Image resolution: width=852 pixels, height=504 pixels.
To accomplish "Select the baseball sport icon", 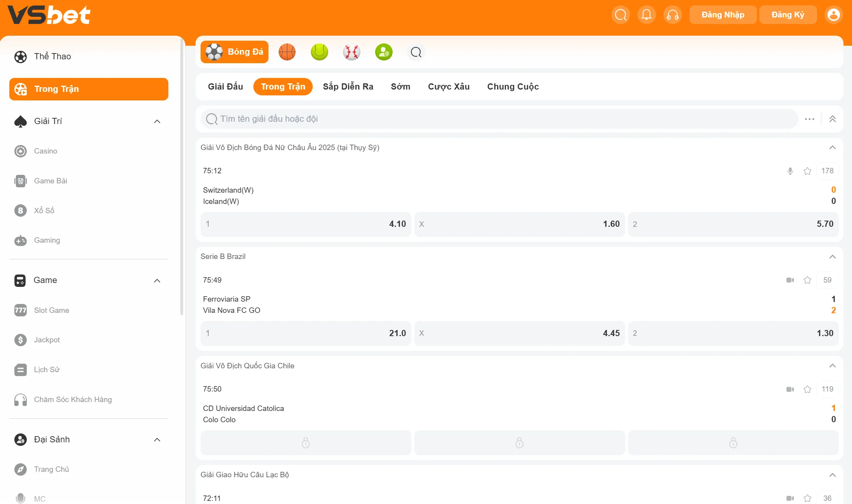I will point(352,52).
